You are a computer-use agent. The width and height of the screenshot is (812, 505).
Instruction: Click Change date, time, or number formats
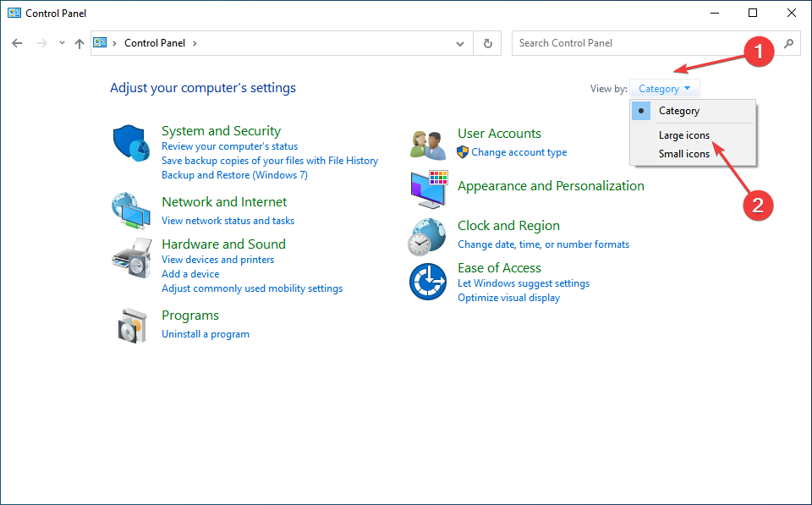(544, 244)
